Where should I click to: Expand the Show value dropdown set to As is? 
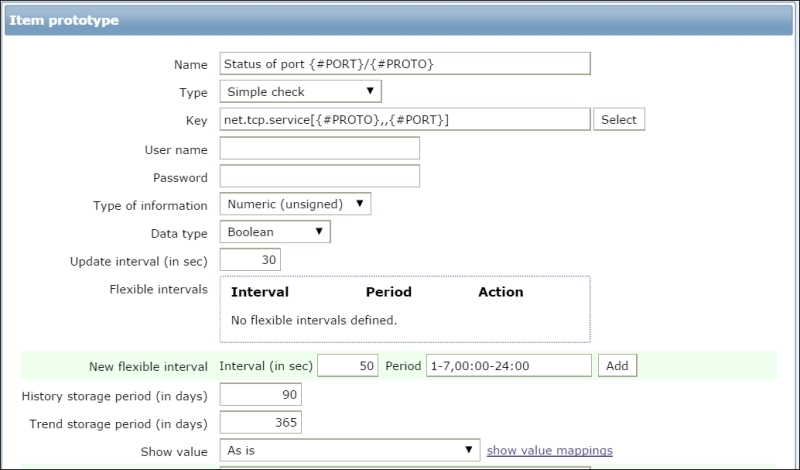349,451
